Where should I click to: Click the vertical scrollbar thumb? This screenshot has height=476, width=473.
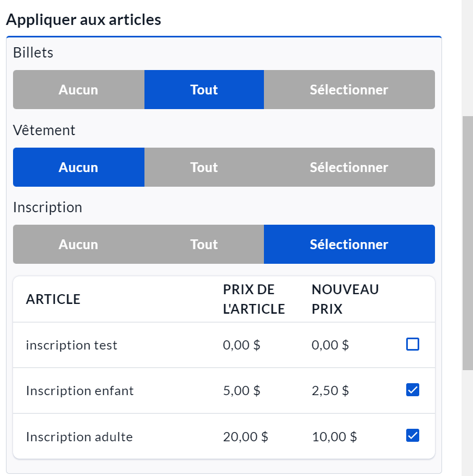(x=467, y=242)
